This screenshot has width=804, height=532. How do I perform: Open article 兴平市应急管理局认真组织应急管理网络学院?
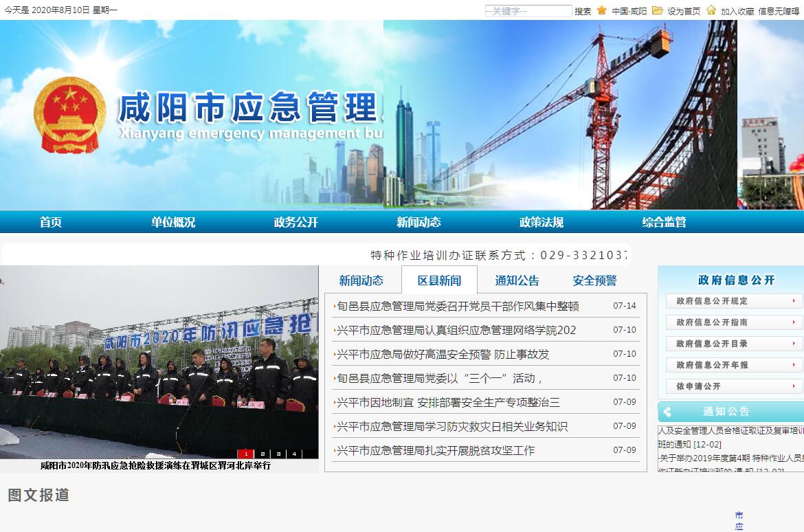tap(456, 331)
